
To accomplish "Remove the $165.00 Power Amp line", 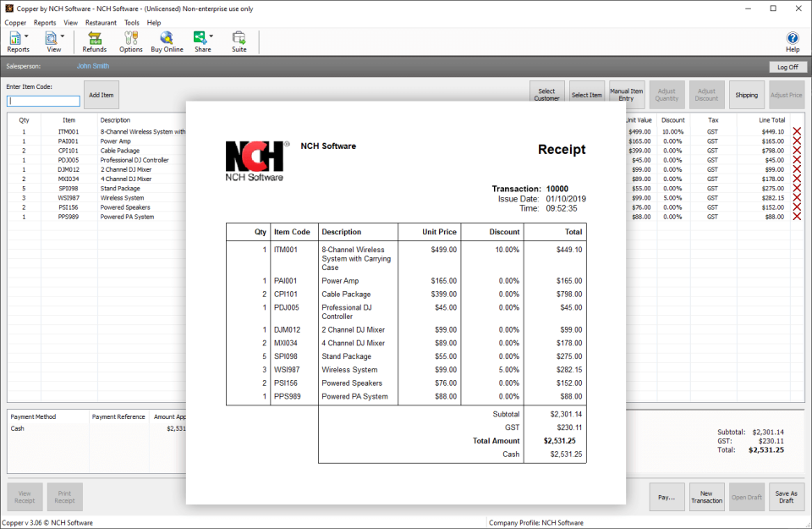I will click(x=797, y=141).
